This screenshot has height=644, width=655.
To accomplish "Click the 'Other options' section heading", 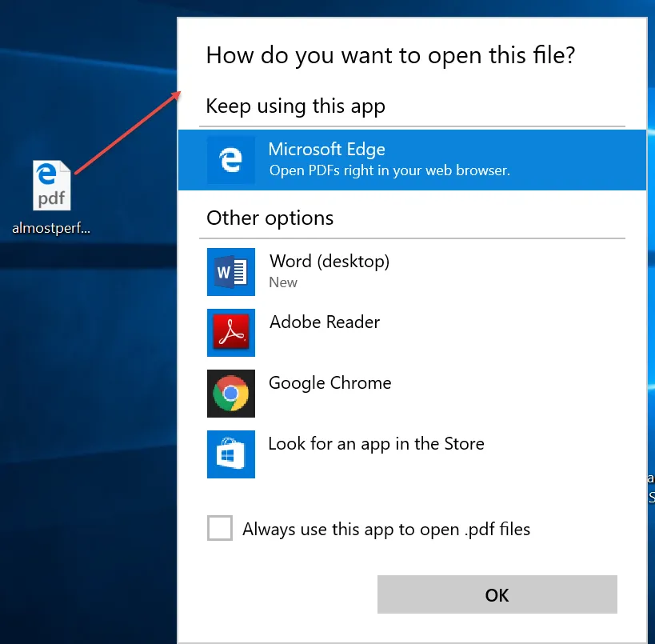I will click(270, 218).
